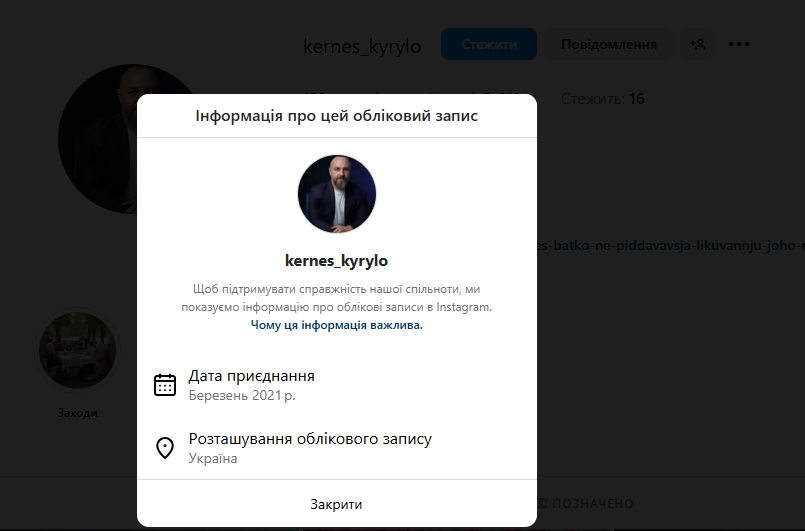
Task: Open the Заходи story highlight circle
Action: [x=78, y=351]
